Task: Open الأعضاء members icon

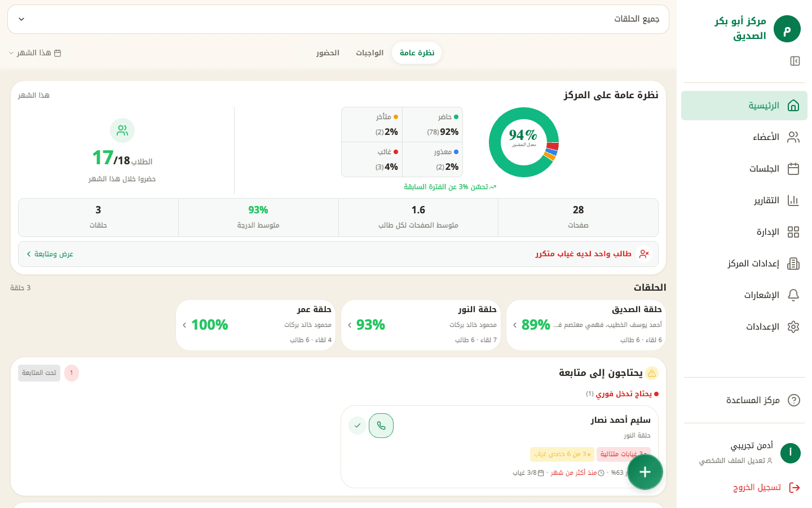Action: (x=793, y=137)
